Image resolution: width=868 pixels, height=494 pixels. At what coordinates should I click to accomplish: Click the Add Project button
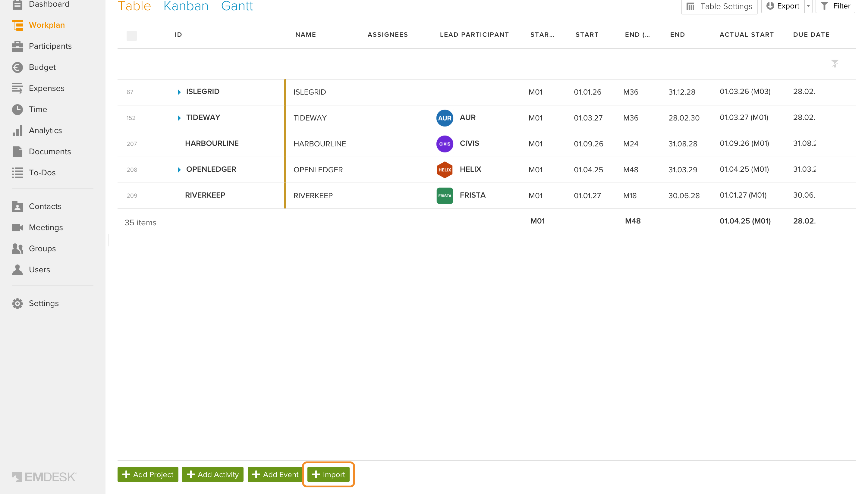tap(148, 474)
